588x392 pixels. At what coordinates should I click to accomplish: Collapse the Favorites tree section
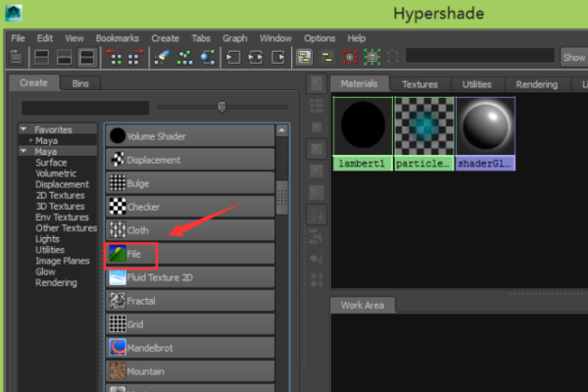tap(24, 129)
